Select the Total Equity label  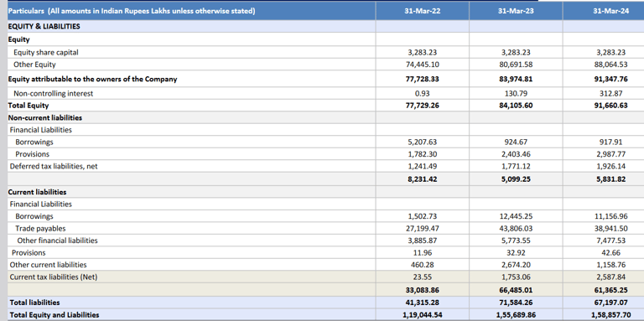point(29,106)
